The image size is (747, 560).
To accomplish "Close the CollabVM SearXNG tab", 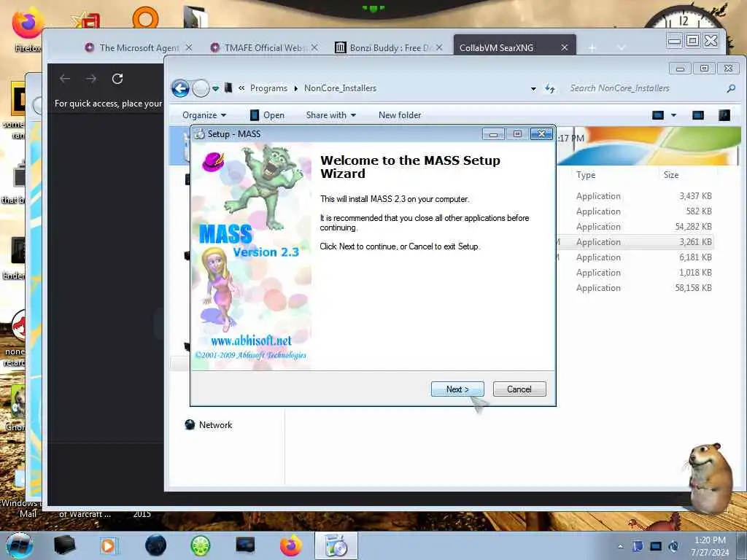I will click(565, 47).
